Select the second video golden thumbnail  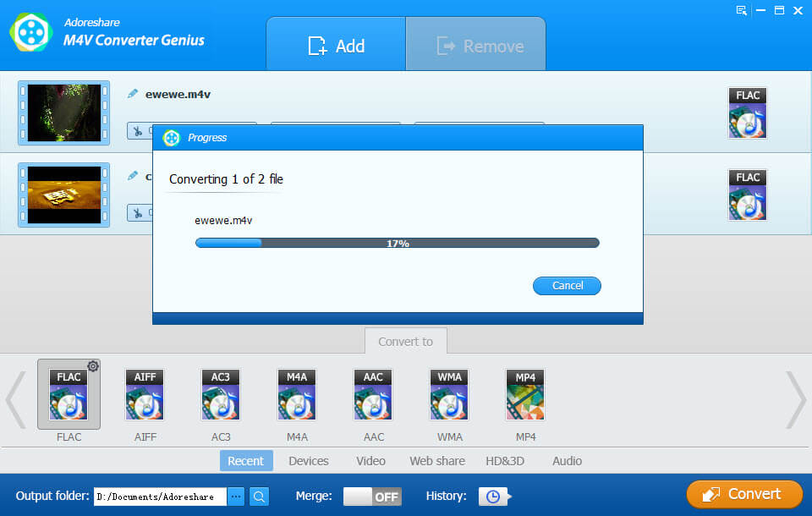click(63, 195)
